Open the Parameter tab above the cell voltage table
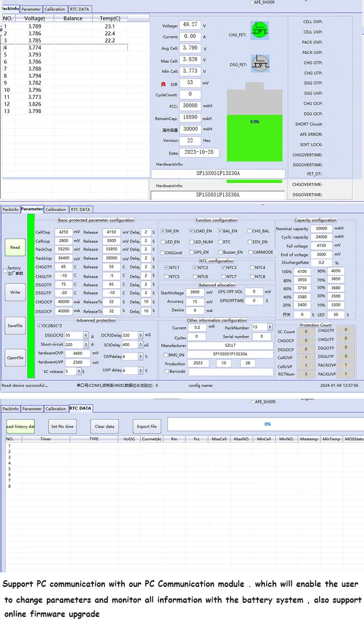The width and height of the screenshot is (364, 642). point(31,9)
